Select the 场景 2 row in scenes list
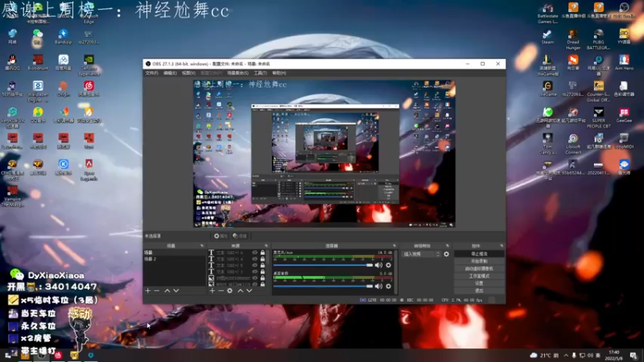 click(174, 259)
